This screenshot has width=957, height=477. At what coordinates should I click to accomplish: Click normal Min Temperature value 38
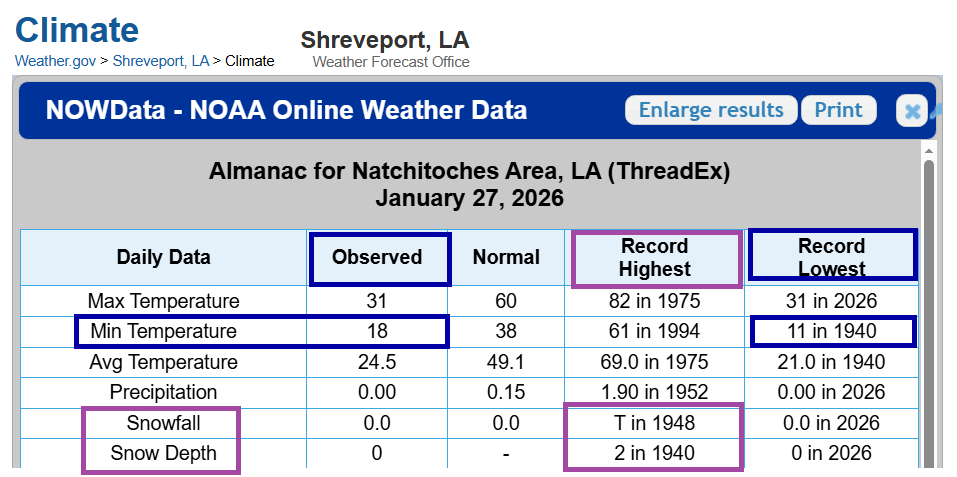pyautogui.click(x=506, y=331)
